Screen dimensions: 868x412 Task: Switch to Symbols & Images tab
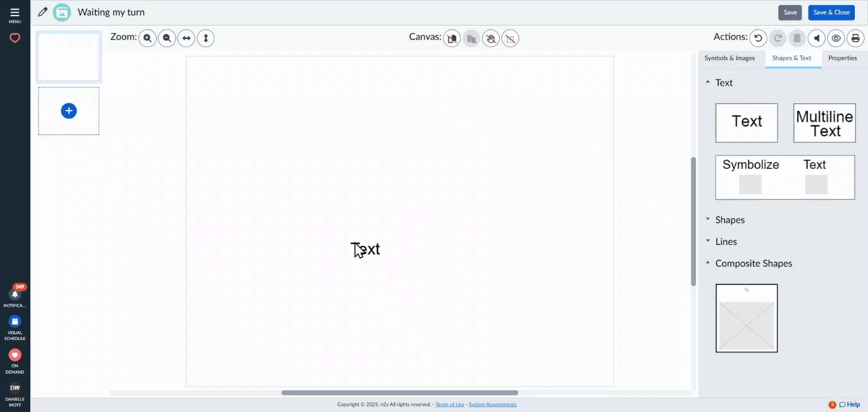point(730,58)
